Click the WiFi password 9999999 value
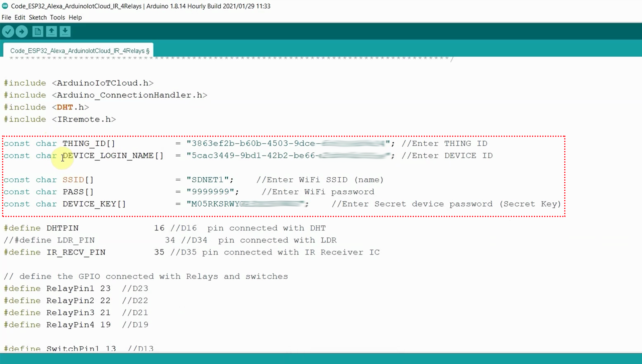Viewport: 642px width, 364px height. click(x=211, y=192)
